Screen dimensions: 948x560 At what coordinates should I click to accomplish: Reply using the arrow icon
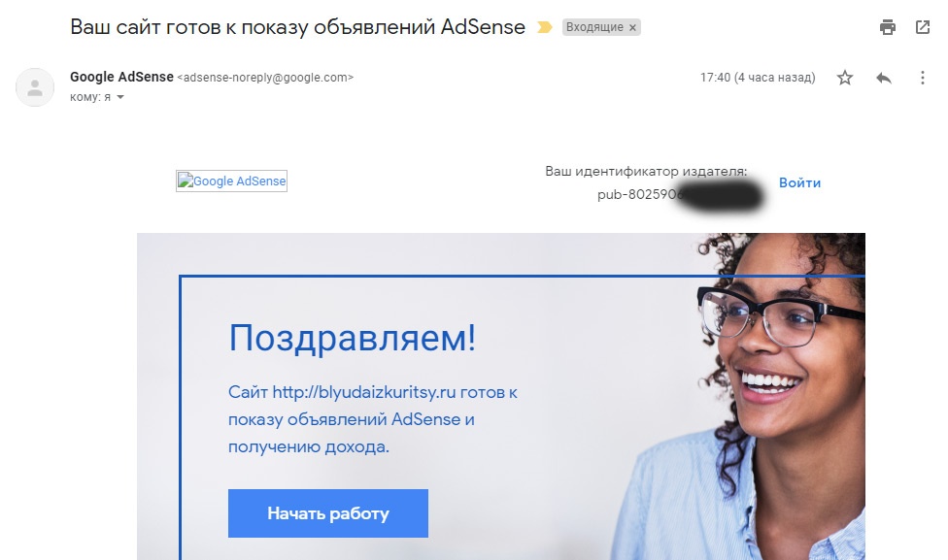click(x=884, y=78)
